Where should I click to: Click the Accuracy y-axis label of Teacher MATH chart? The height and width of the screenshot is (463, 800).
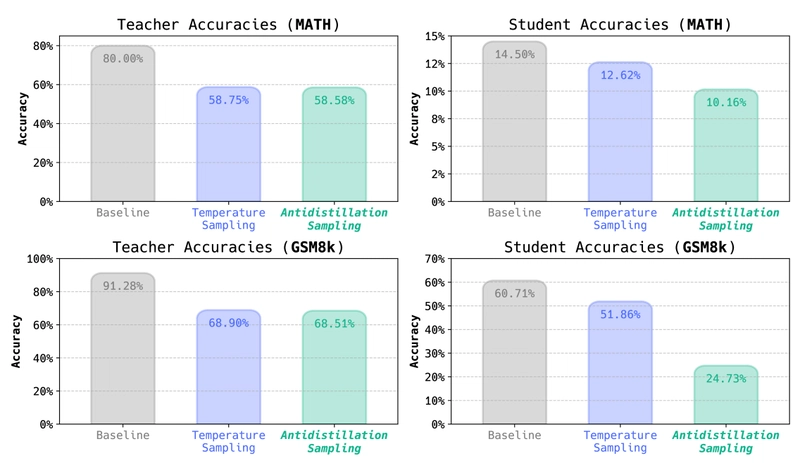pyautogui.click(x=22, y=118)
